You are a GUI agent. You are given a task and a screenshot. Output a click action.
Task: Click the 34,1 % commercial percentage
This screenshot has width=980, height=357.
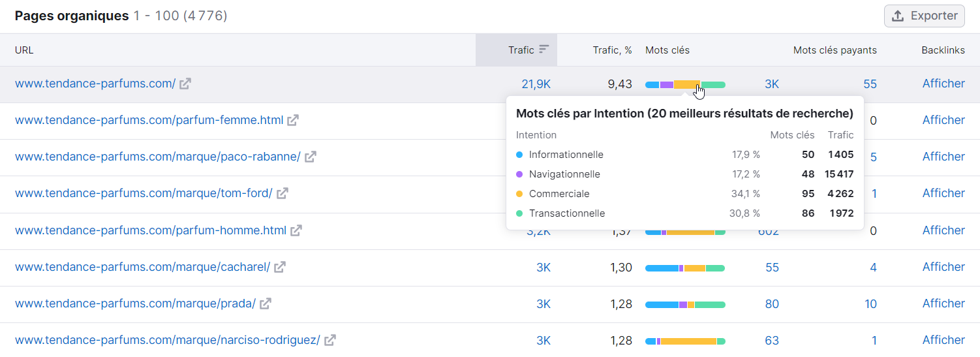746,194
